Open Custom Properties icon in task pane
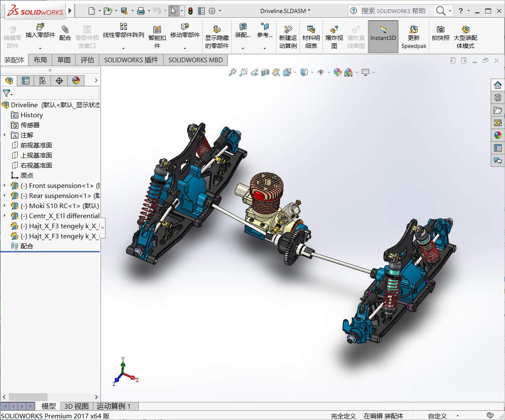The height and width of the screenshot is (420, 505). click(498, 148)
